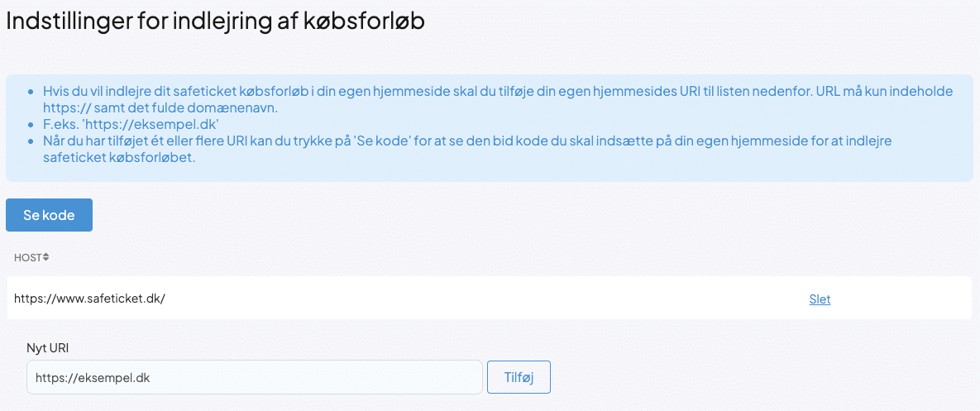Delete the safeticket.dk host via Slet

point(820,299)
